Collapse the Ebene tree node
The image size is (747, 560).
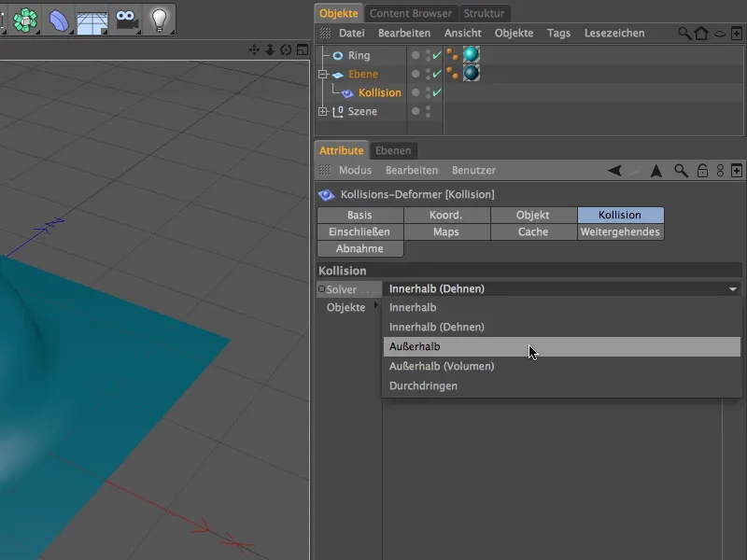click(x=323, y=74)
